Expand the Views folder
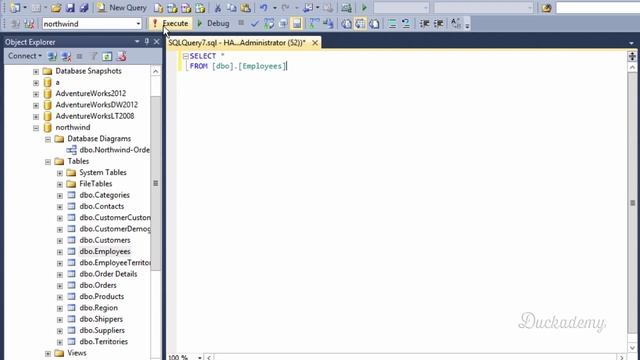Image resolution: width=640 pixels, height=360 pixels. 48,353
